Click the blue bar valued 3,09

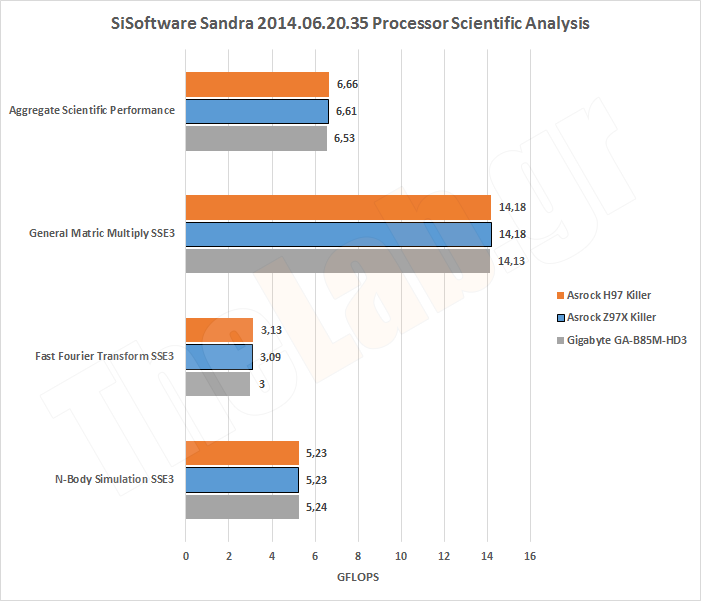tap(219, 357)
